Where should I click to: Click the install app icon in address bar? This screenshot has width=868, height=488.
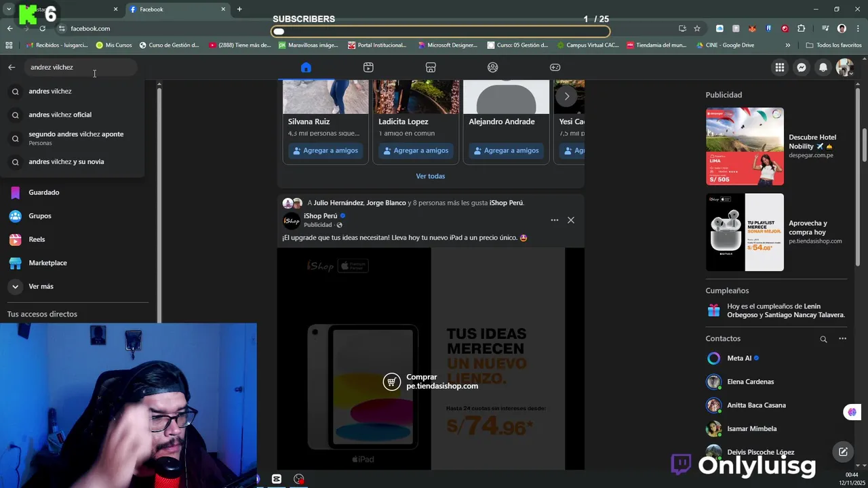682,28
